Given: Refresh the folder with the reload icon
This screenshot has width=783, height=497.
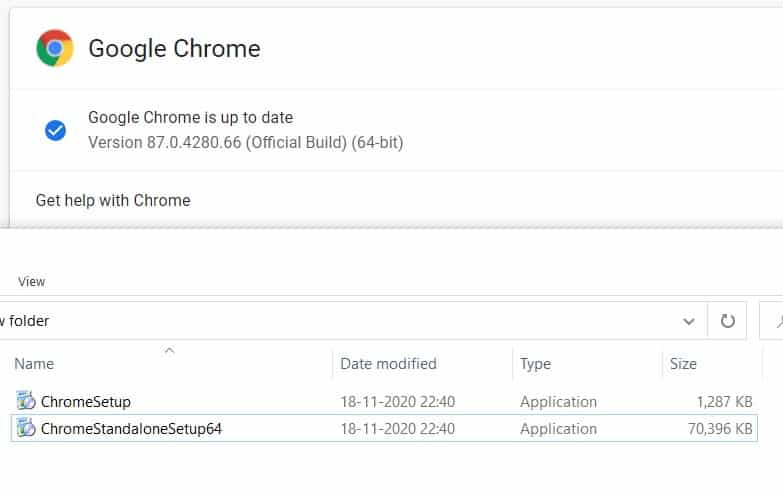Looking at the screenshot, I should click(x=728, y=321).
